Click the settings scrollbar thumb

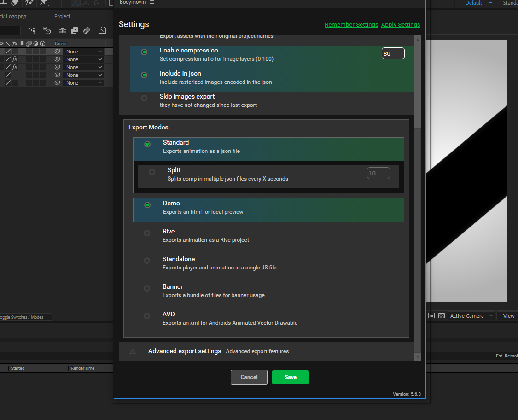coord(418,86)
